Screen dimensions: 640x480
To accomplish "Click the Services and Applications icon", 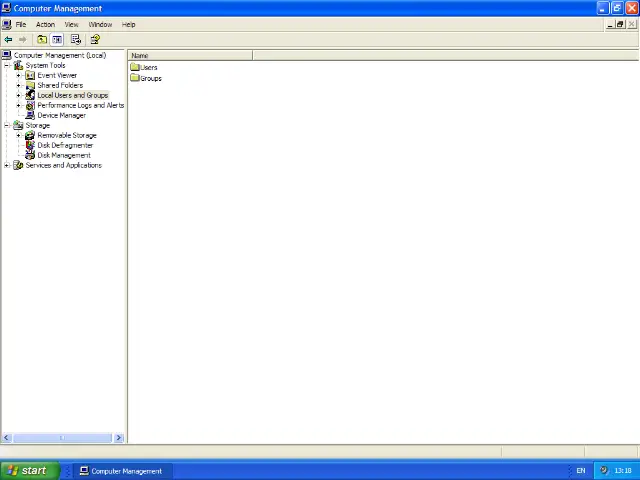I will click(x=18, y=165).
